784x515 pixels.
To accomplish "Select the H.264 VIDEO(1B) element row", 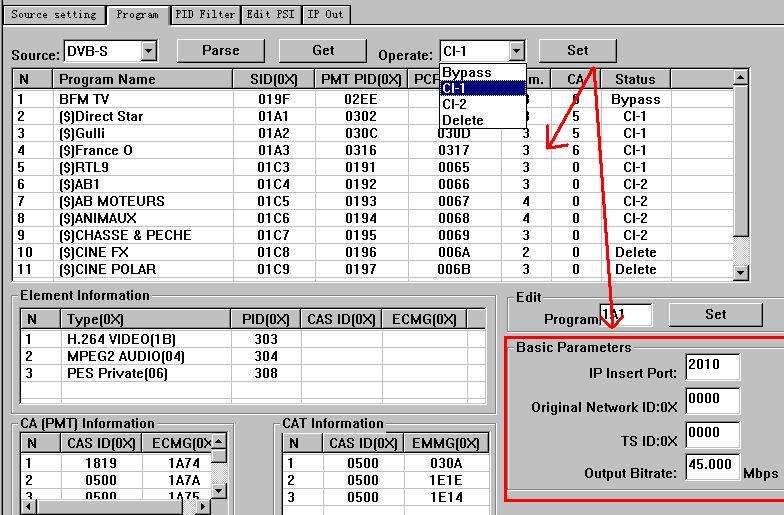I will pos(252,339).
